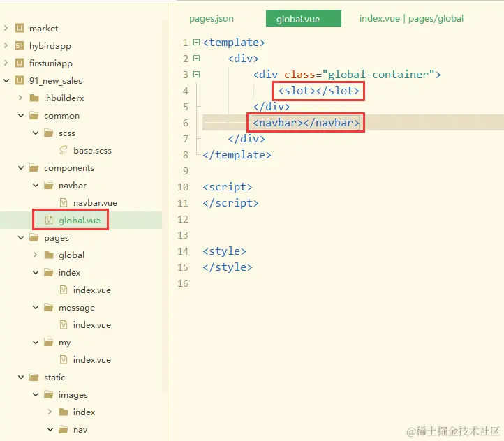Click "global-container" class value on line 3
The width and height of the screenshot is (504, 441).
pyautogui.click(x=378, y=75)
